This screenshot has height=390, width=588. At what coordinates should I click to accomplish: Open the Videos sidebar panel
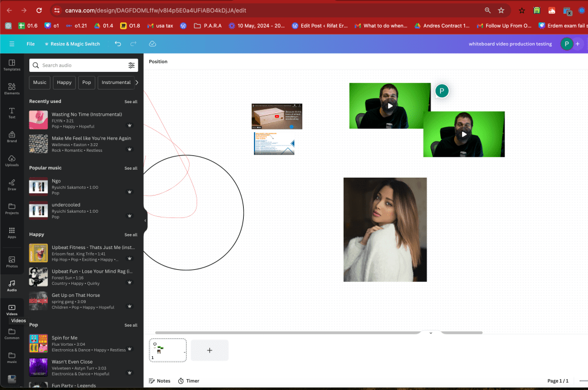click(11, 310)
